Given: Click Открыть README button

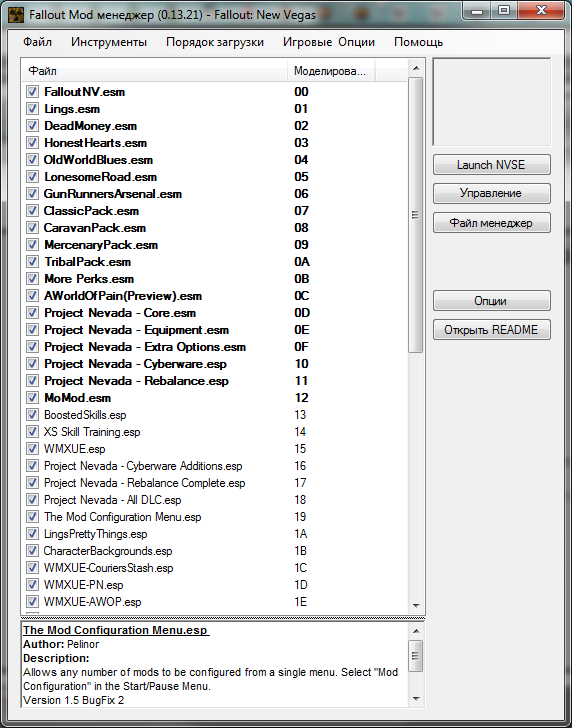Looking at the screenshot, I should 492,330.
